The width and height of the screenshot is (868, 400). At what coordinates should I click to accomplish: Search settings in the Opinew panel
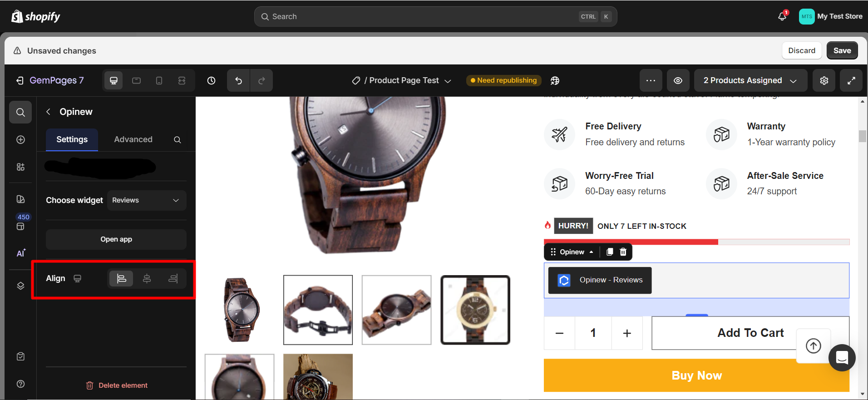[x=177, y=140]
